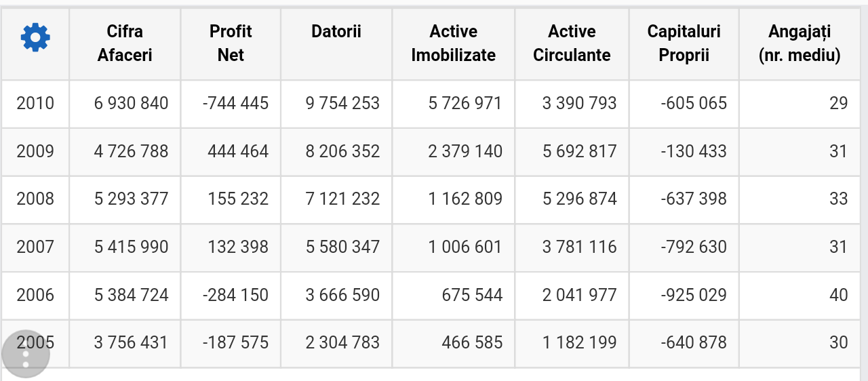Select the 2010 year row label
This screenshot has width=868, height=381.
click(35, 103)
